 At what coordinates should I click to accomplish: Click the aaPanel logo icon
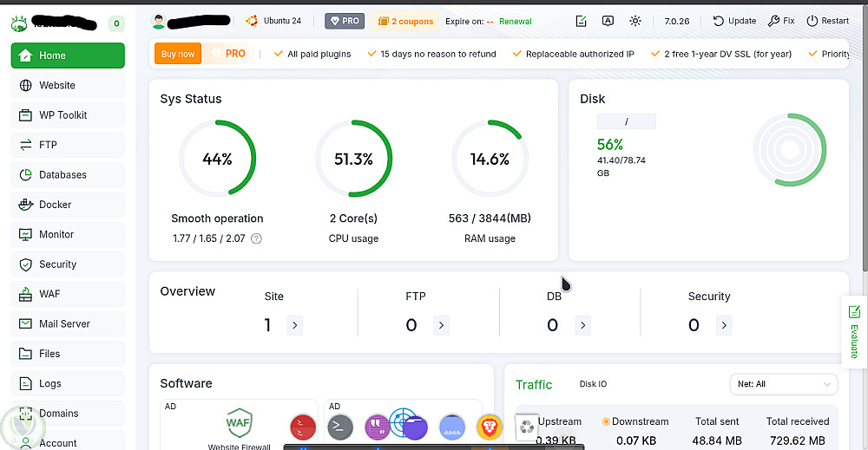coord(19,23)
